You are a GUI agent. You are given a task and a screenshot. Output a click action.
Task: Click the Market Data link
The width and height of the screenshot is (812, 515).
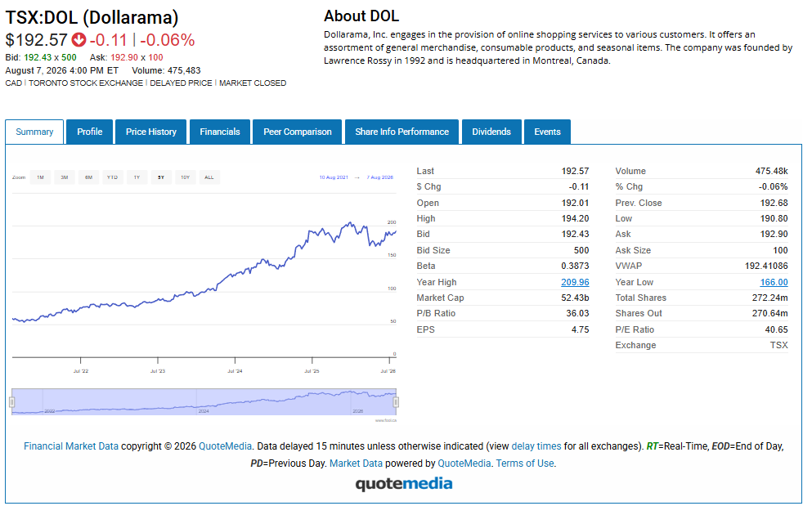(x=356, y=463)
